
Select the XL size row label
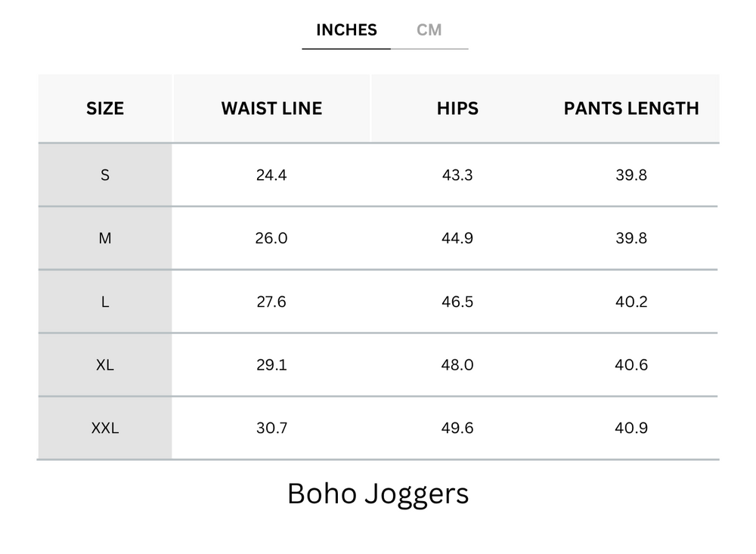[105, 365]
